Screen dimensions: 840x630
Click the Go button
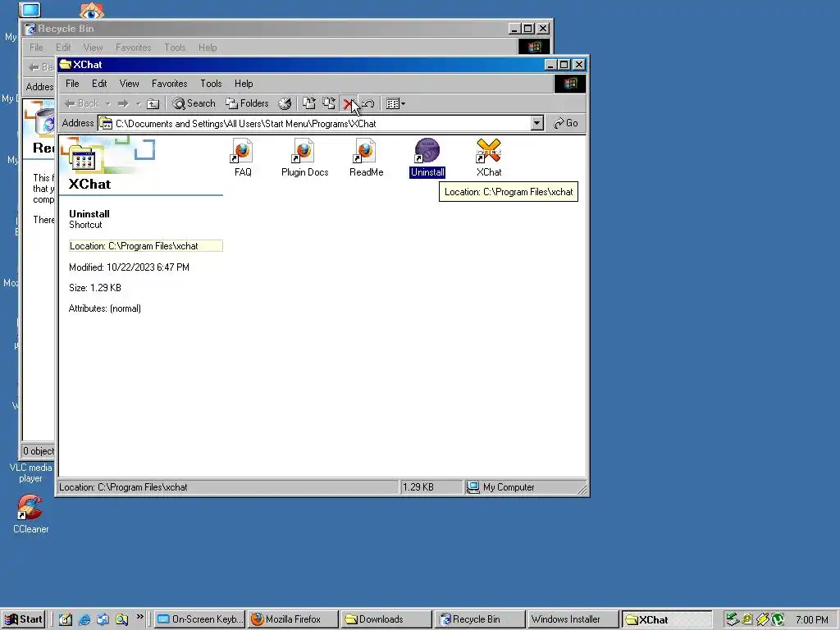coord(566,123)
